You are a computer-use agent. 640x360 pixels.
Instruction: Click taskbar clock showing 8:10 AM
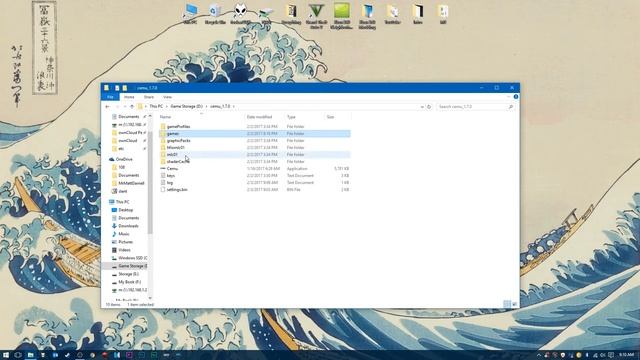627,355
